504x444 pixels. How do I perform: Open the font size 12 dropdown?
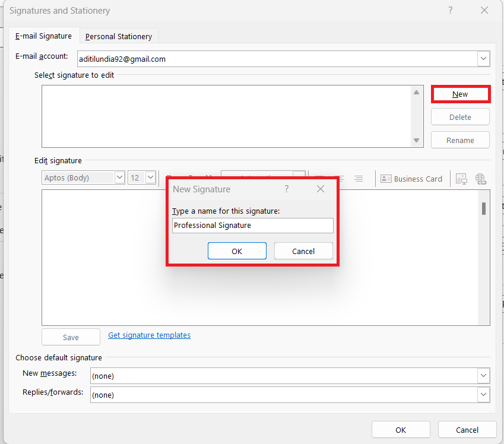(150, 177)
